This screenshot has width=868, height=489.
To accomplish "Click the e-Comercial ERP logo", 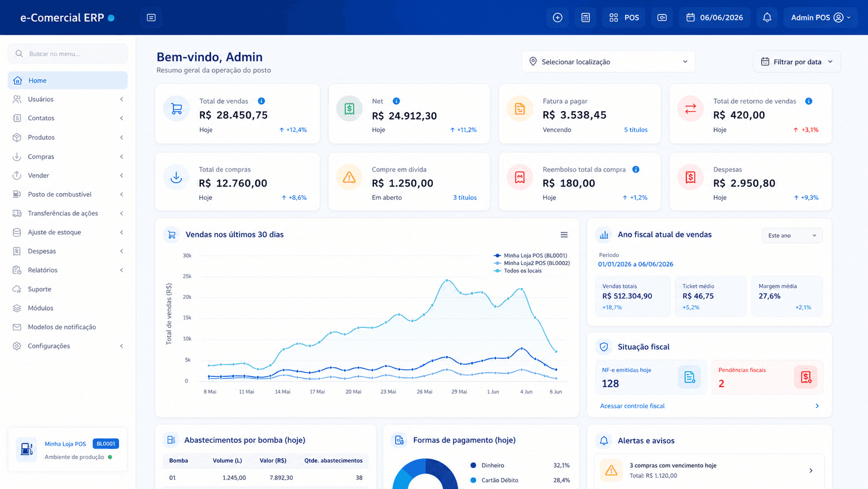I will tap(67, 18).
